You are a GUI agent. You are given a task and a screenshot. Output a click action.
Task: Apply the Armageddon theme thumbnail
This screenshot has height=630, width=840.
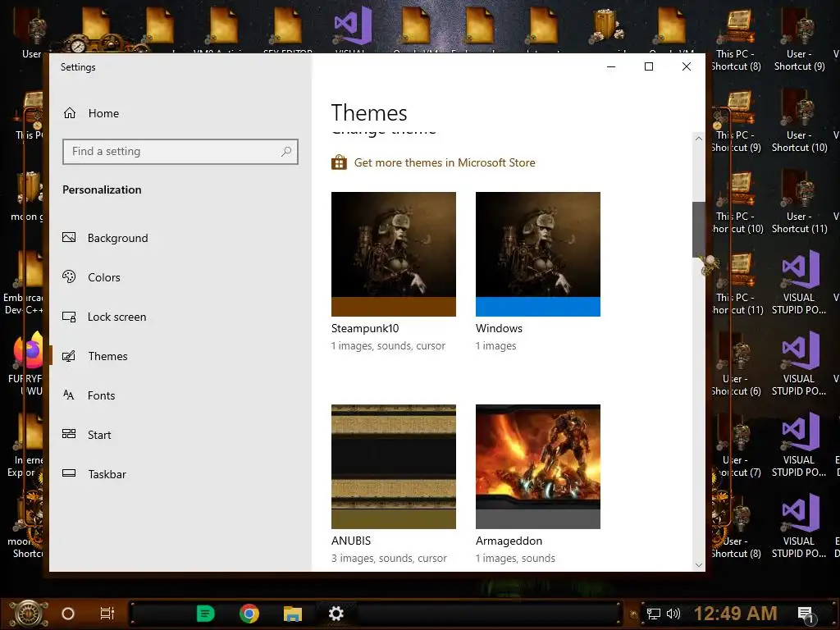coord(538,467)
